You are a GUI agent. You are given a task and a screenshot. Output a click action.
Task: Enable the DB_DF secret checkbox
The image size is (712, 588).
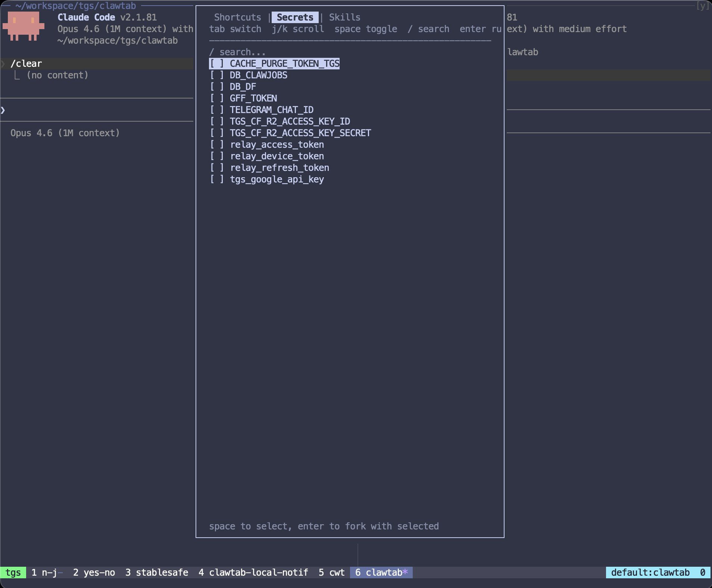pyautogui.click(x=217, y=87)
